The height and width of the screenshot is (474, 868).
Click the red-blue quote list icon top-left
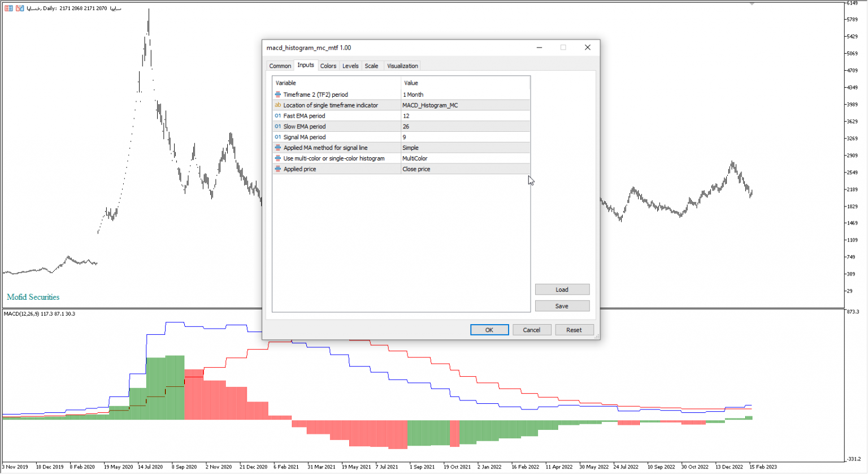(7, 8)
